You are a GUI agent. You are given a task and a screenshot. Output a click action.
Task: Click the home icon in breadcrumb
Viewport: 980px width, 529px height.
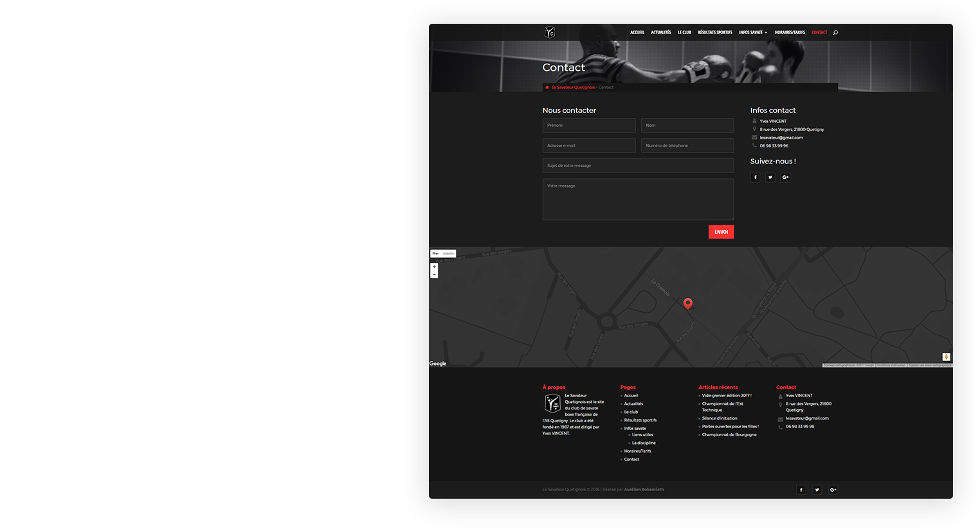547,88
